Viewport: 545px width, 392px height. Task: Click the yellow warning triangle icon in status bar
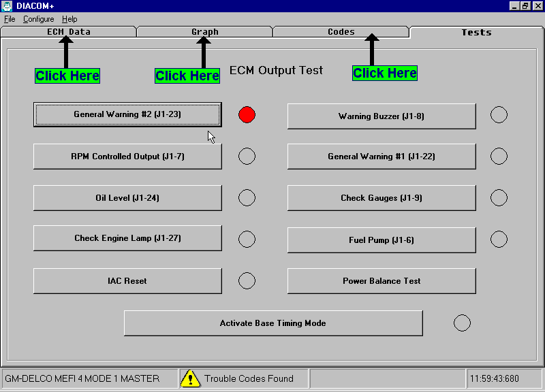pyautogui.click(x=190, y=378)
